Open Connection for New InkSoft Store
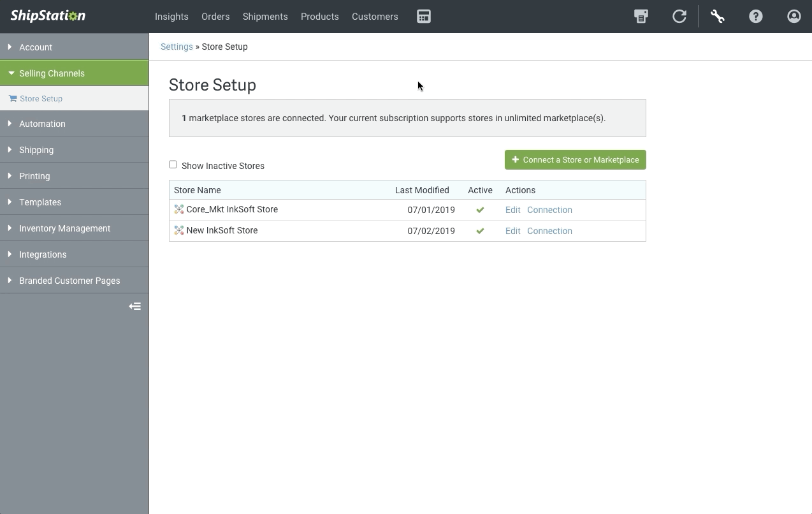 pyautogui.click(x=549, y=230)
